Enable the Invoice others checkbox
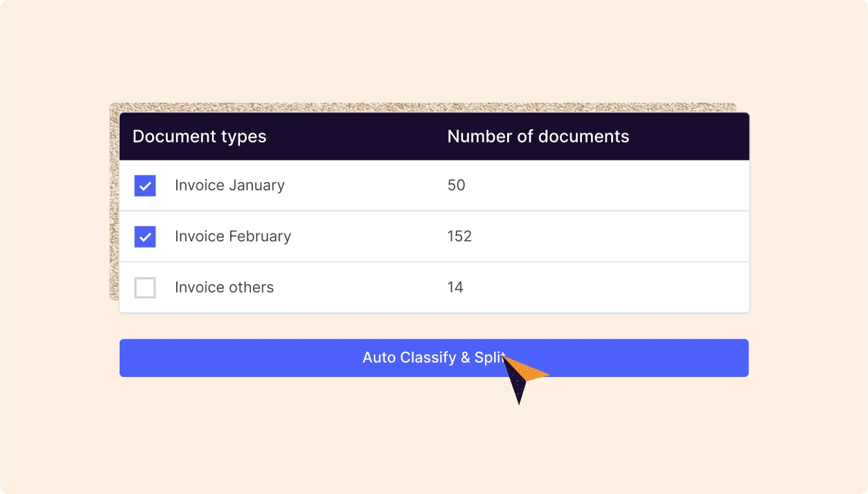868x494 pixels. coord(145,287)
